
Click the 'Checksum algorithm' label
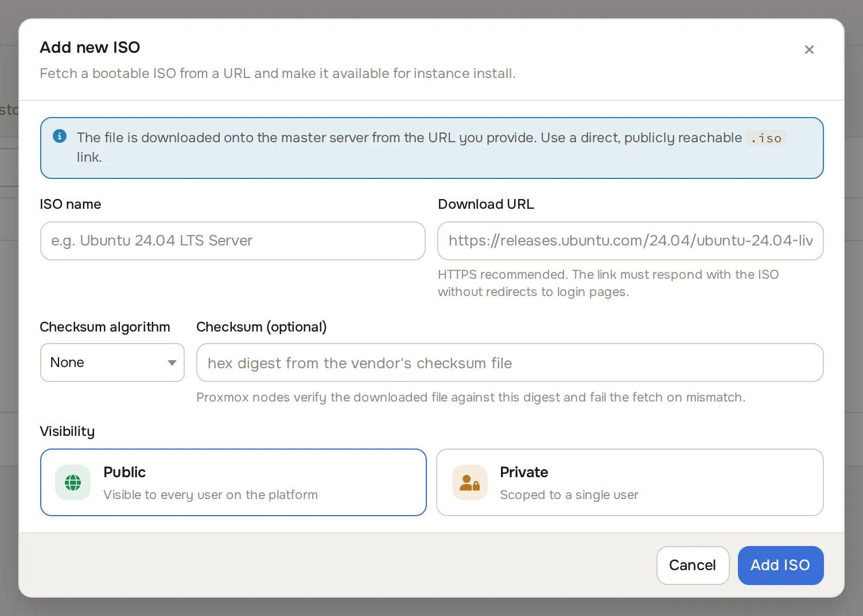(105, 327)
